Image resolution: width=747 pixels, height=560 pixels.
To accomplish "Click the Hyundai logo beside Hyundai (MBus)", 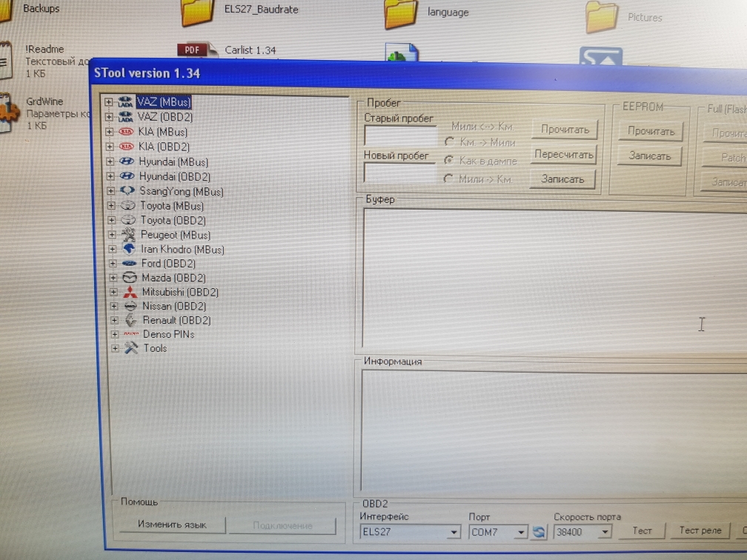I will pyautogui.click(x=127, y=161).
